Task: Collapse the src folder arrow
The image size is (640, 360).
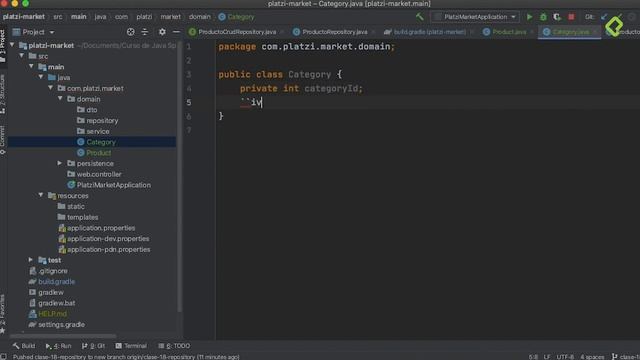Action: pos(22,56)
